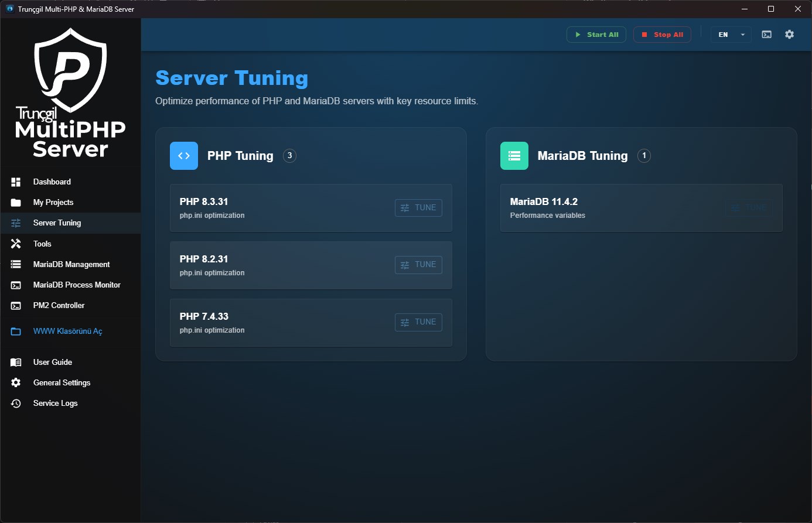812x523 pixels.
Task: Click the Server Tuning sliders icon in sidebar
Action: click(x=16, y=223)
